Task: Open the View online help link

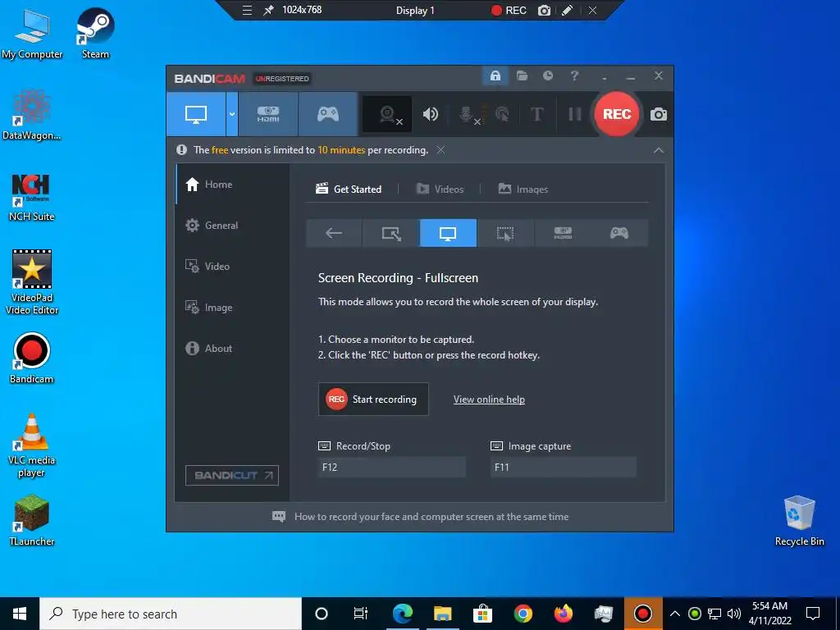Action: pos(489,399)
